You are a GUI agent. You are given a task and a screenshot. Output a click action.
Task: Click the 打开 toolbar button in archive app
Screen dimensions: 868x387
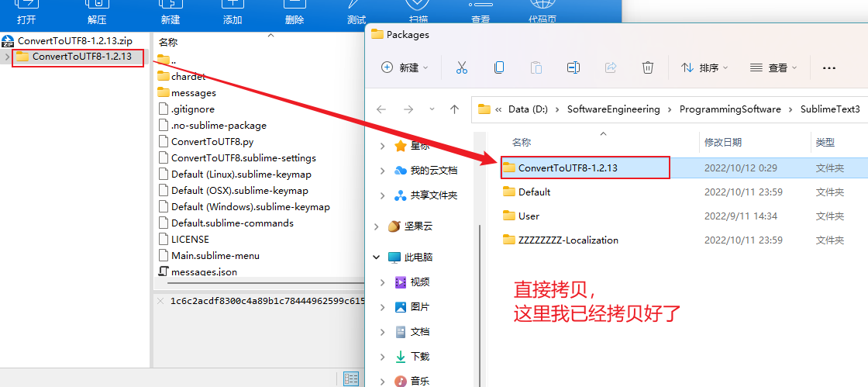pyautogui.click(x=26, y=12)
